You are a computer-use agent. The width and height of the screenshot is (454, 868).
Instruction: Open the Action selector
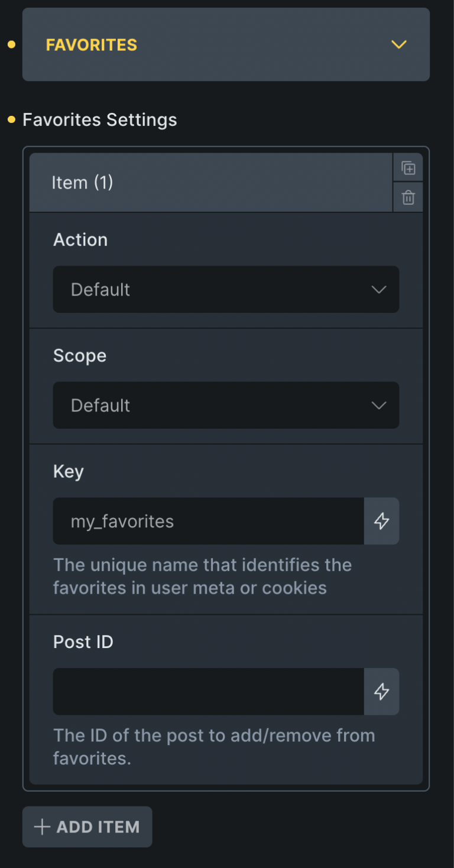click(x=225, y=290)
